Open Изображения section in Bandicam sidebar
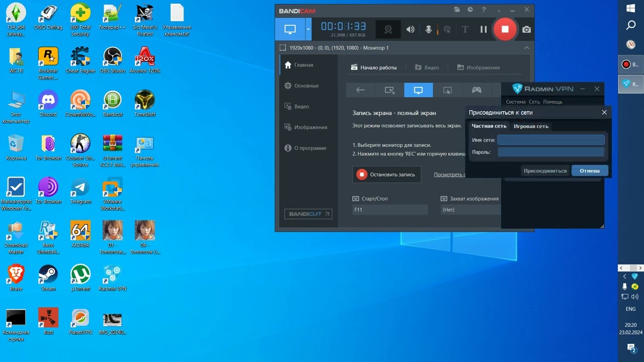The height and width of the screenshot is (362, 644). click(308, 127)
